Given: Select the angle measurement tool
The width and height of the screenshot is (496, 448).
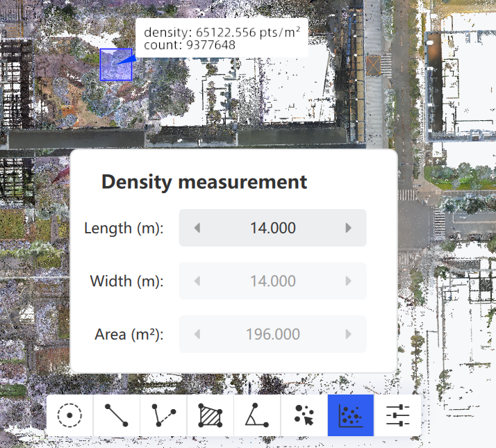Looking at the screenshot, I should click(257, 415).
